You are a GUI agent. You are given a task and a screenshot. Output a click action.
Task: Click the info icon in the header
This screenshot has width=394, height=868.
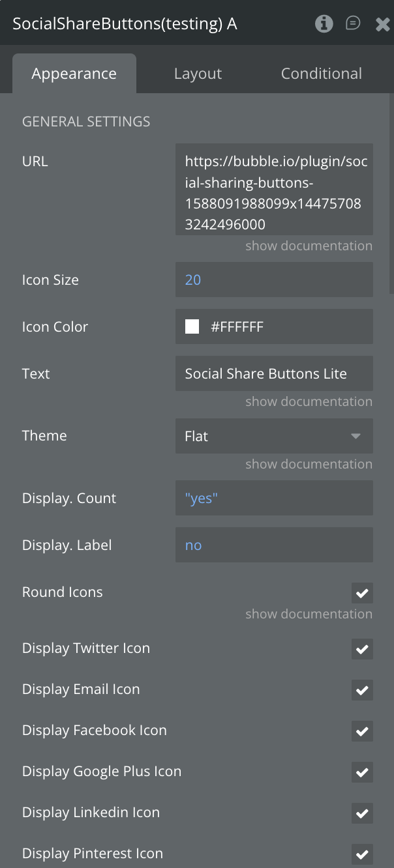[x=324, y=24]
